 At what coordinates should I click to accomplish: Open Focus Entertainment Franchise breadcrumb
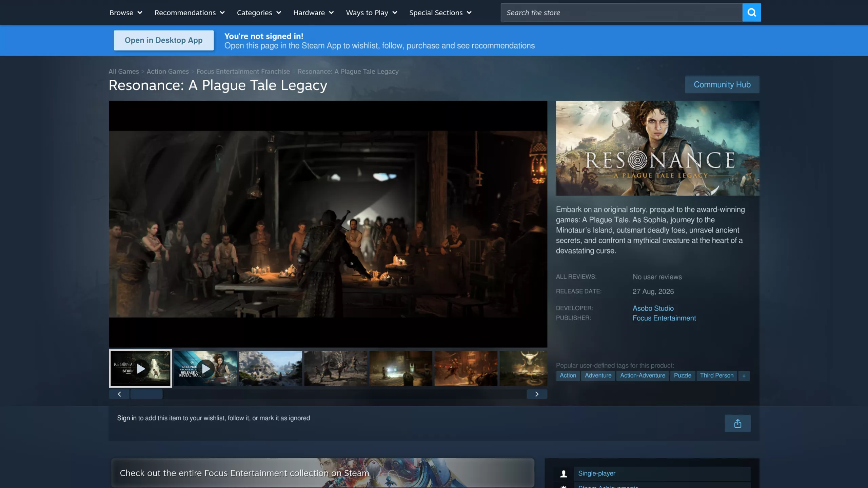243,72
